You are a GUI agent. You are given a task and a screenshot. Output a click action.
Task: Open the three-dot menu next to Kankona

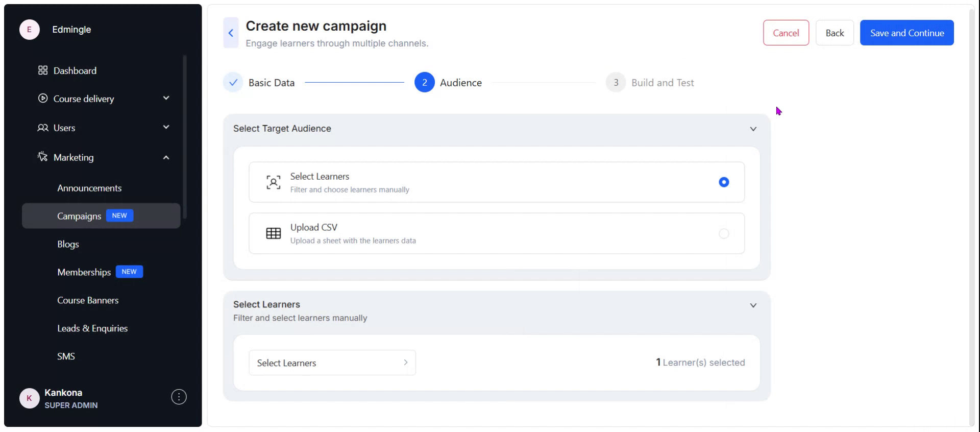point(179,397)
